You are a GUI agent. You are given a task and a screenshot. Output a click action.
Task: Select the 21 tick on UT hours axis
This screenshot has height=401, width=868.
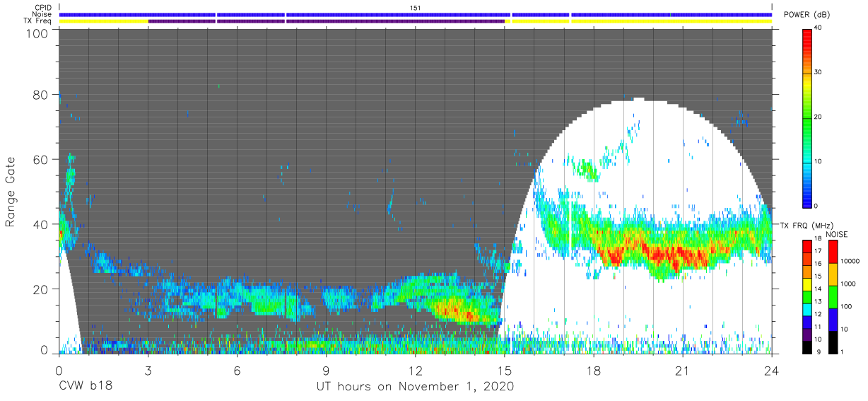683,370
